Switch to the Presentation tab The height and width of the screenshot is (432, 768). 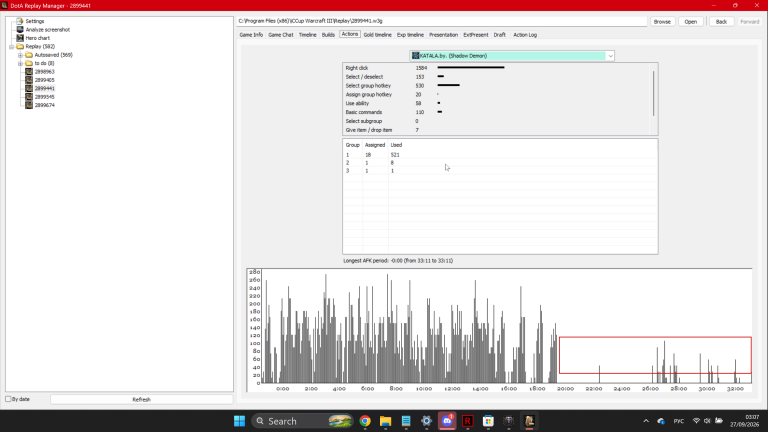point(443,35)
